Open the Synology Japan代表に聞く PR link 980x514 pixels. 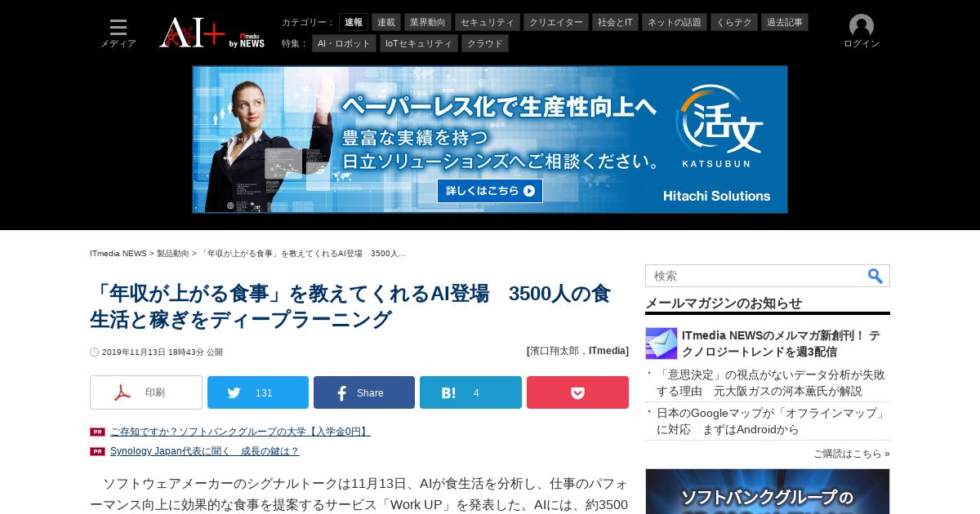click(205, 451)
